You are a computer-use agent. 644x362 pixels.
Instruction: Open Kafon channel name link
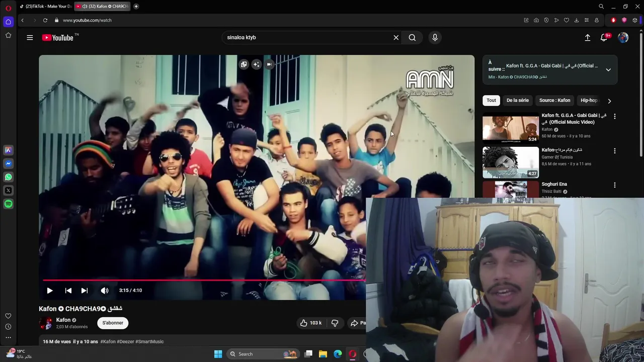(x=63, y=320)
